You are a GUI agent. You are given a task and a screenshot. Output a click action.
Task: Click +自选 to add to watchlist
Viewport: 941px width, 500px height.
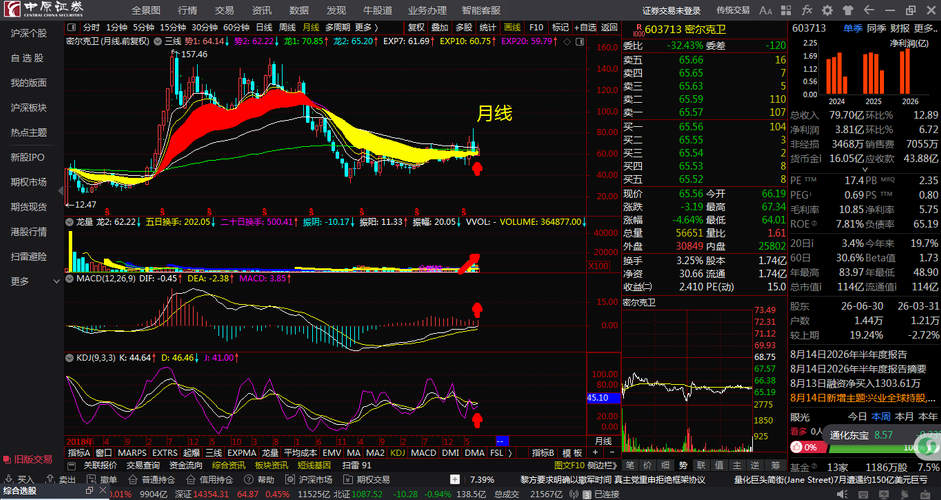click(x=585, y=27)
